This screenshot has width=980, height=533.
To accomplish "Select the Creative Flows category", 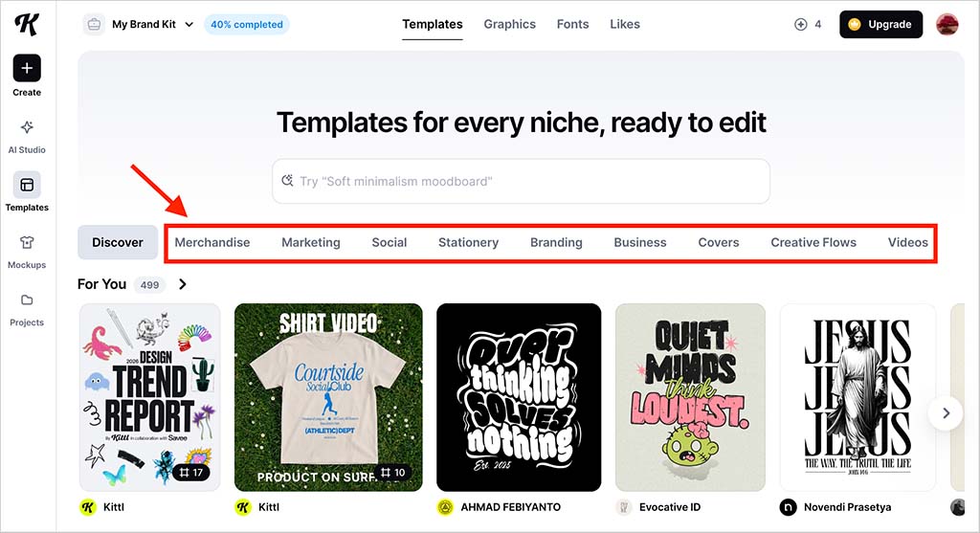I will tap(813, 242).
